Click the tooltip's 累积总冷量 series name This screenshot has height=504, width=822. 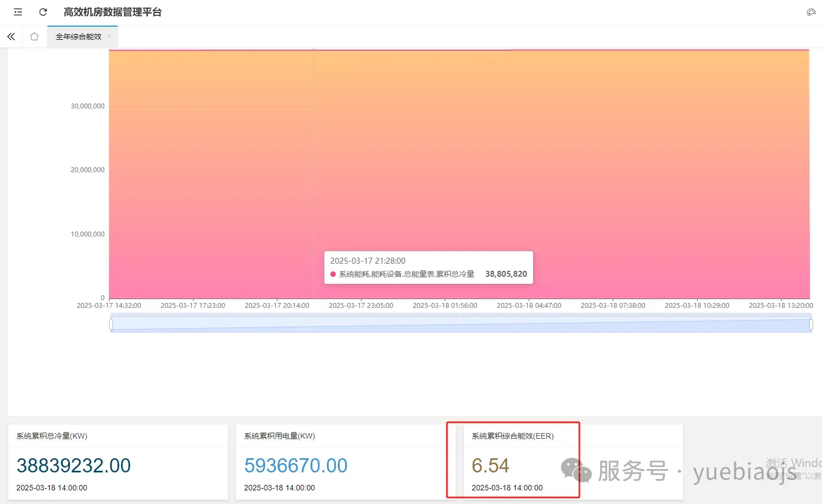[407, 274]
